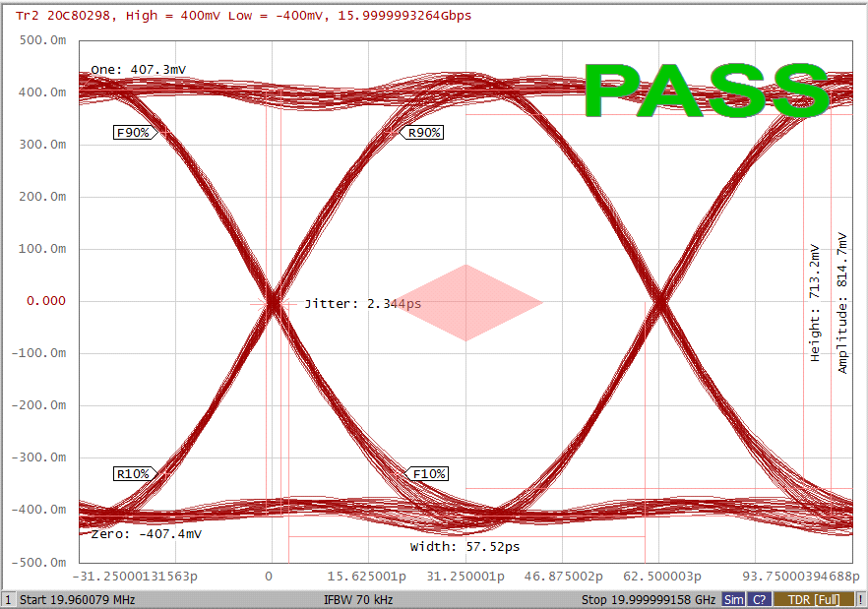Image resolution: width=868 pixels, height=609 pixels.
Task: Click the pink diamond eye mask
Action: point(465,303)
